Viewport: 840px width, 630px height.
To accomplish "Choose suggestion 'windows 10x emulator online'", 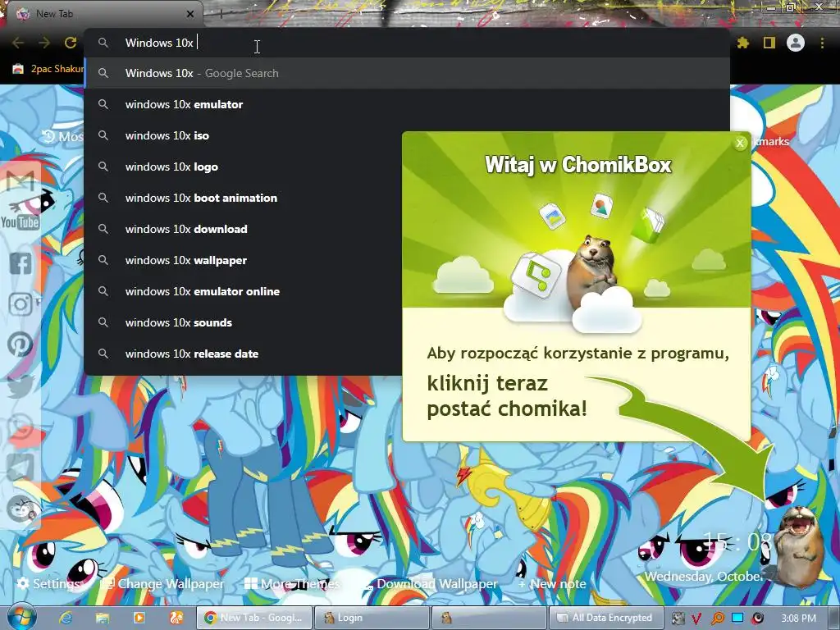I will pyautogui.click(x=243, y=291).
